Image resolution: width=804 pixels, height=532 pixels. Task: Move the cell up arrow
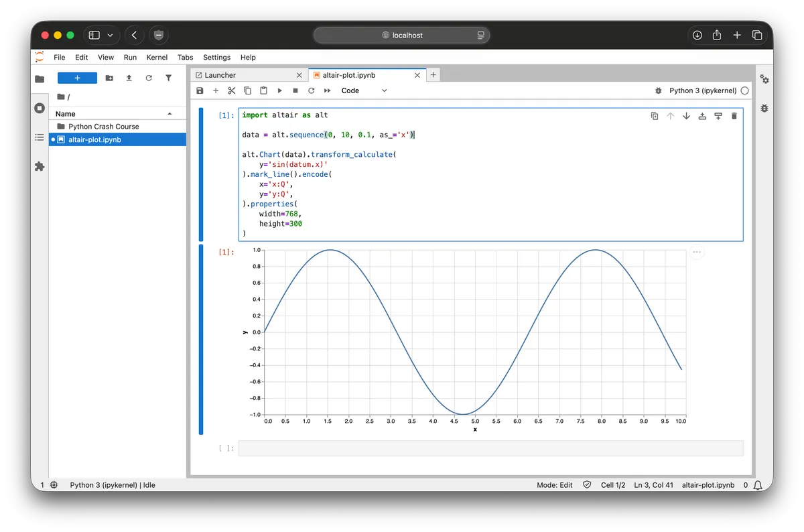point(671,116)
